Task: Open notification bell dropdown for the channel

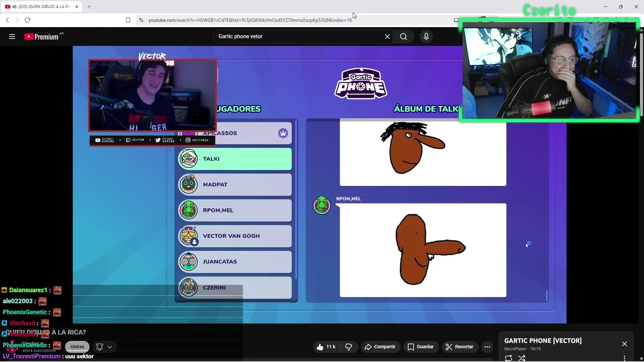Action: pos(104,346)
